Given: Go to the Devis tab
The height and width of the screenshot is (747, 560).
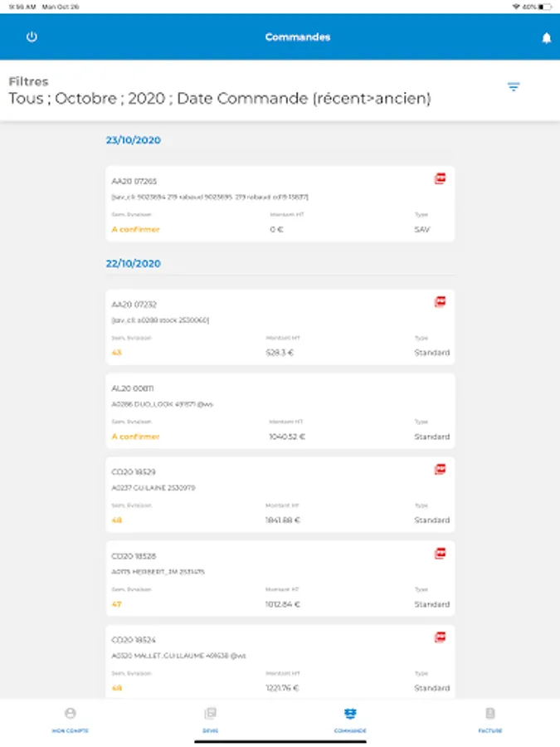Looking at the screenshot, I should click(x=210, y=719).
